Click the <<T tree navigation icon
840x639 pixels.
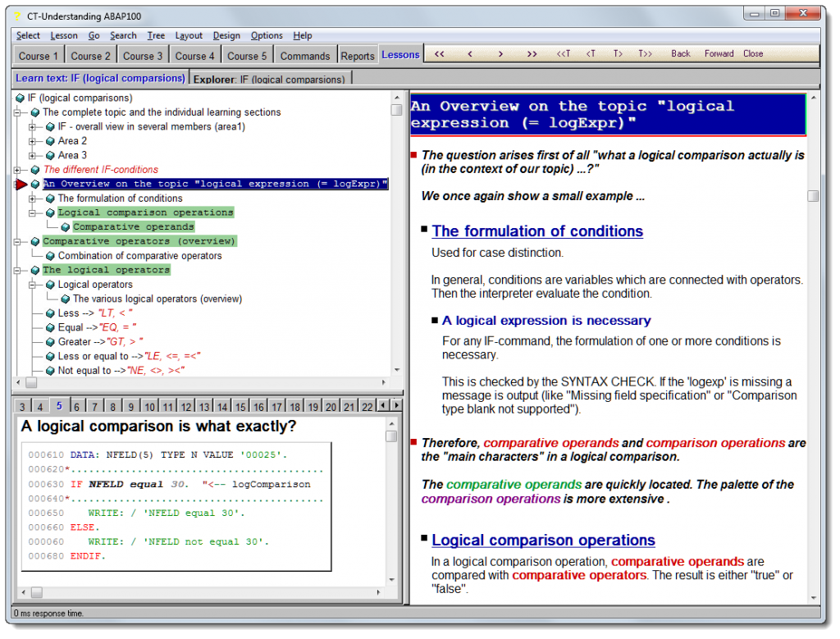[563, 54]
